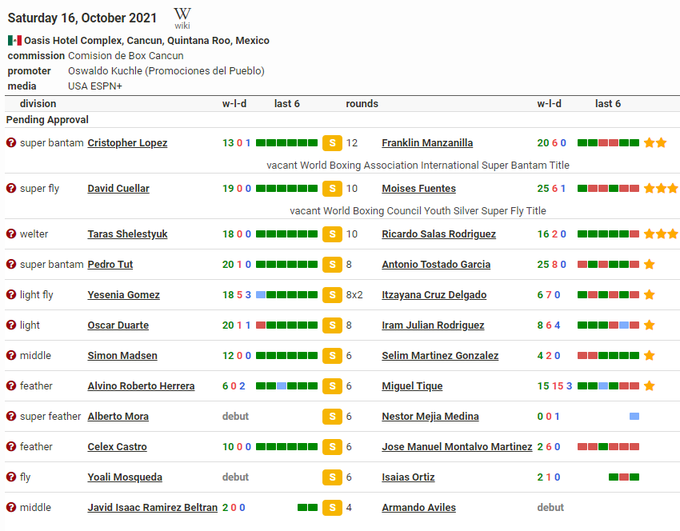Click yellow S badge in Simon Madsen row
Viewport: 680px width, 531px height.
pos(332,356)
